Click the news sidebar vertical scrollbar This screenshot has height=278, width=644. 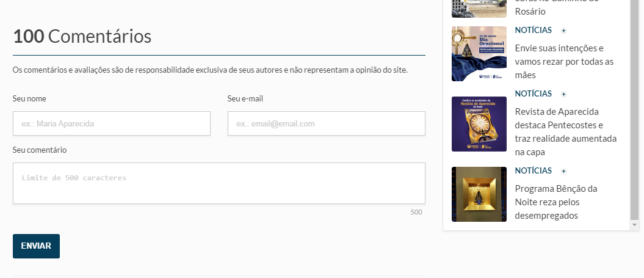pos(634,110)
